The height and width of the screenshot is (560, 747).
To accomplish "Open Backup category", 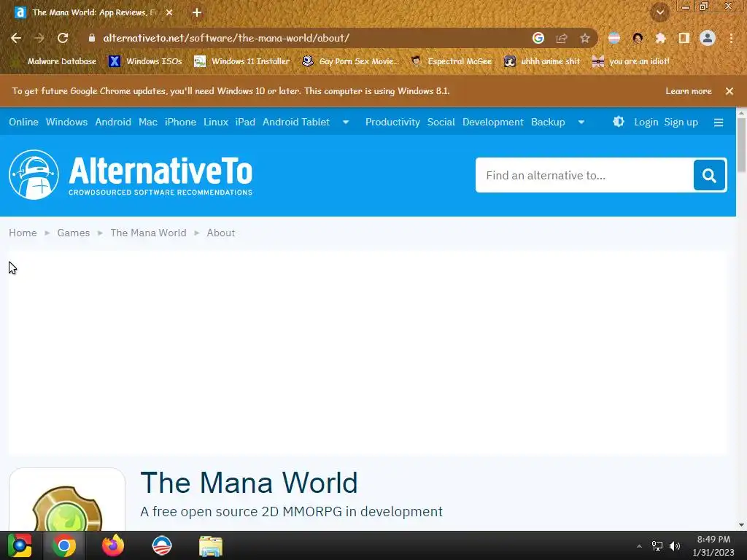I will point(548,122).
